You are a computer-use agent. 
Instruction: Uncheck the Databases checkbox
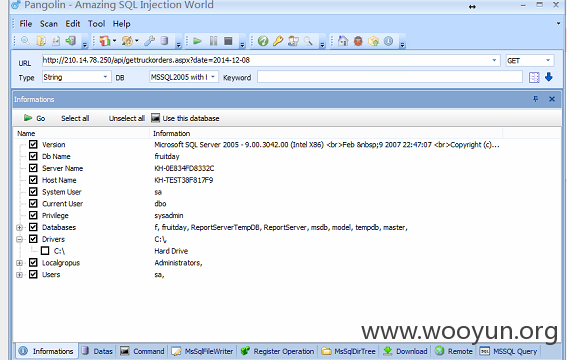(33, 227)
